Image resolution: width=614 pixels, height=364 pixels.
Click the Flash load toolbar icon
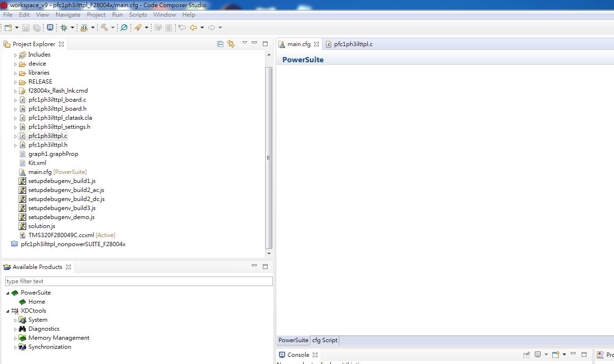(x=84, y=28)
